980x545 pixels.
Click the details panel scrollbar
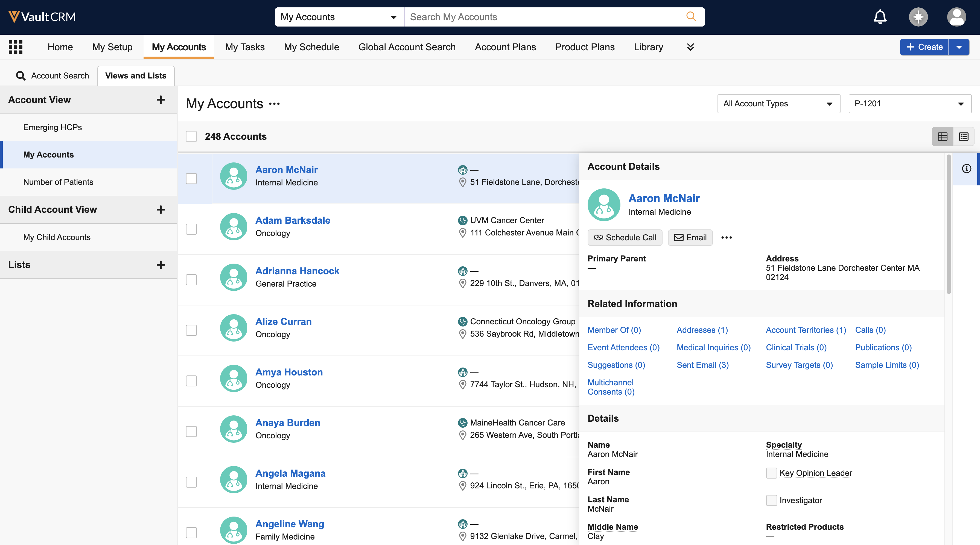tap(949, 225)
